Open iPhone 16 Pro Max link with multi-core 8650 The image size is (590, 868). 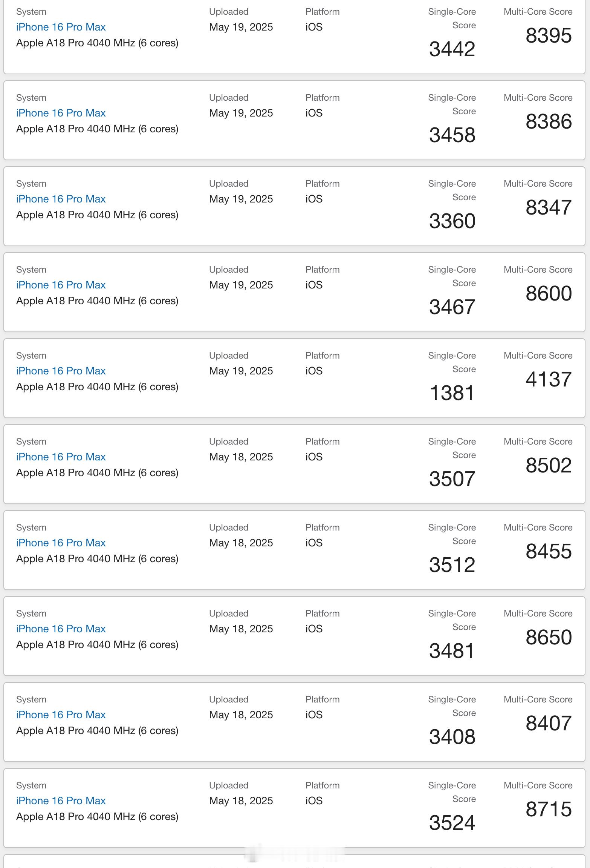pyautogui.click(x=61, y=629)
